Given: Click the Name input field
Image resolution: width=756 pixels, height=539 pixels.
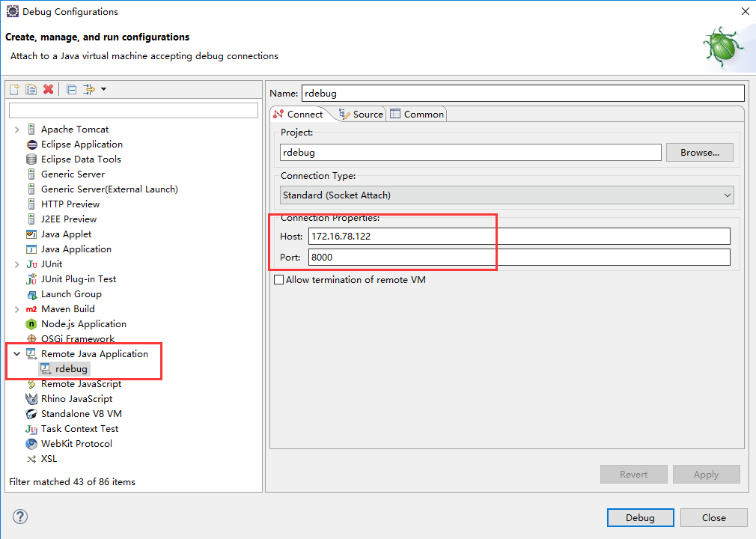Looking at the screenshot, I should point(523,93).
